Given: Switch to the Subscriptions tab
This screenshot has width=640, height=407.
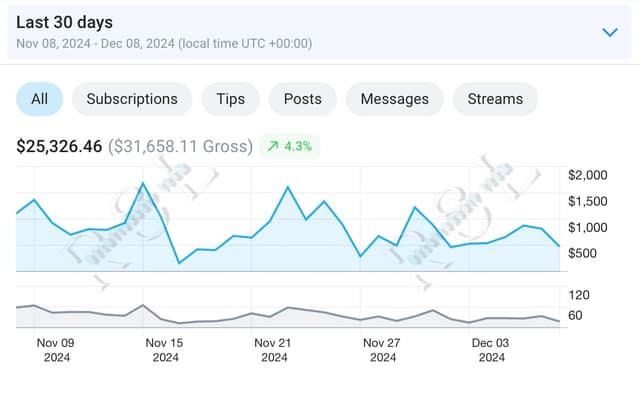Looking at the screenshot, I should tap(132, 99).
